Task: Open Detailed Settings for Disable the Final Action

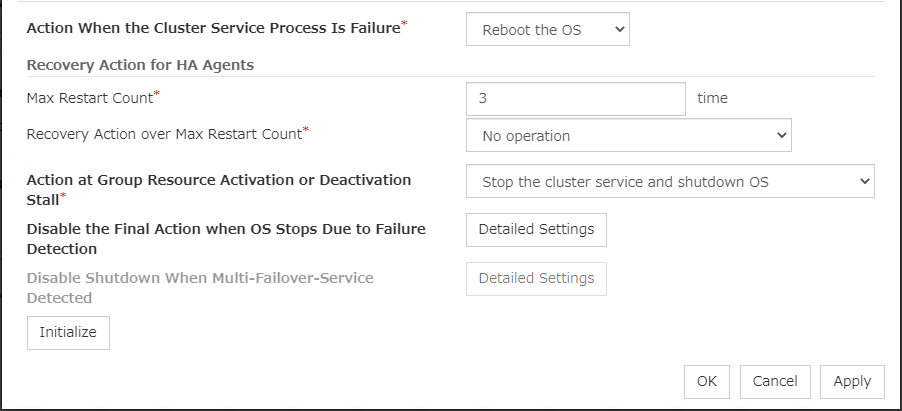Action: pyautogui.click(x=536, y=230)
